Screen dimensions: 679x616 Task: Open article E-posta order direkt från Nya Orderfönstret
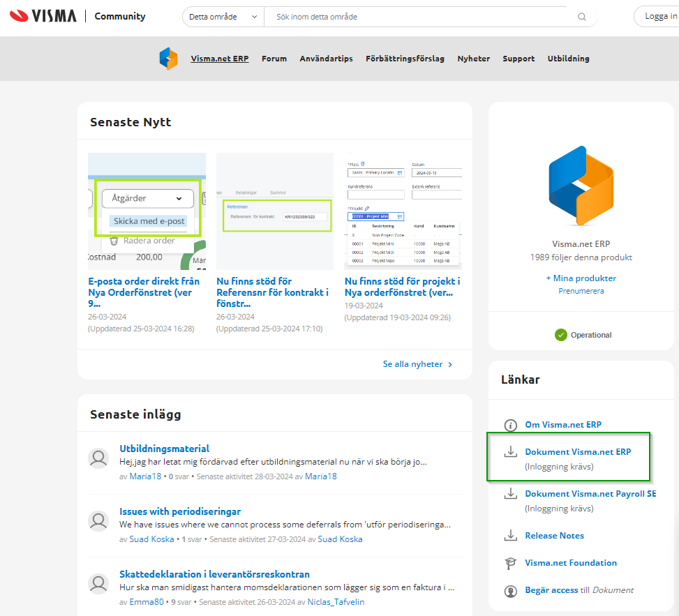pos(144,292)
